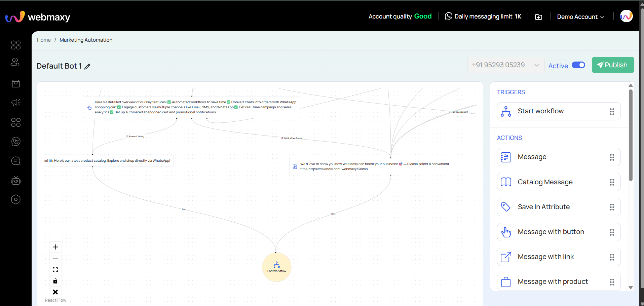644x306 pixels.
Task: Click drag handle of Save In Attribute
Action: pyautogui.click(x=612, y=207)
